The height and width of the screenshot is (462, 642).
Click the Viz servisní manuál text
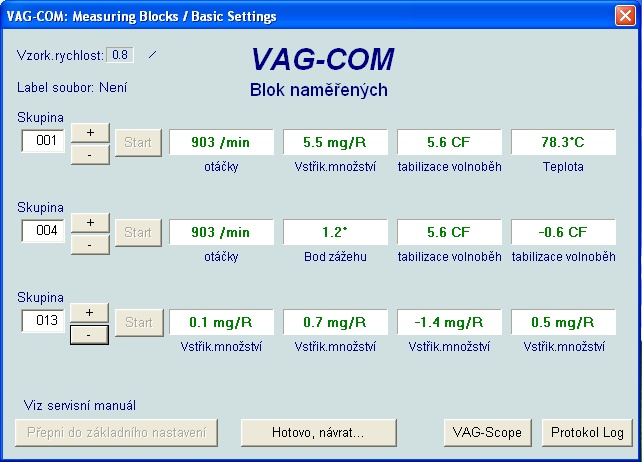coord(80,405)
